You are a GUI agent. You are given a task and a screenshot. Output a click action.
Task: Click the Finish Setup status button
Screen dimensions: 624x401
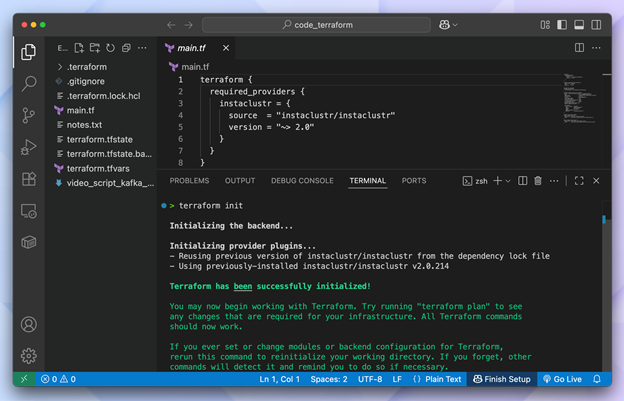coord(502,379)
